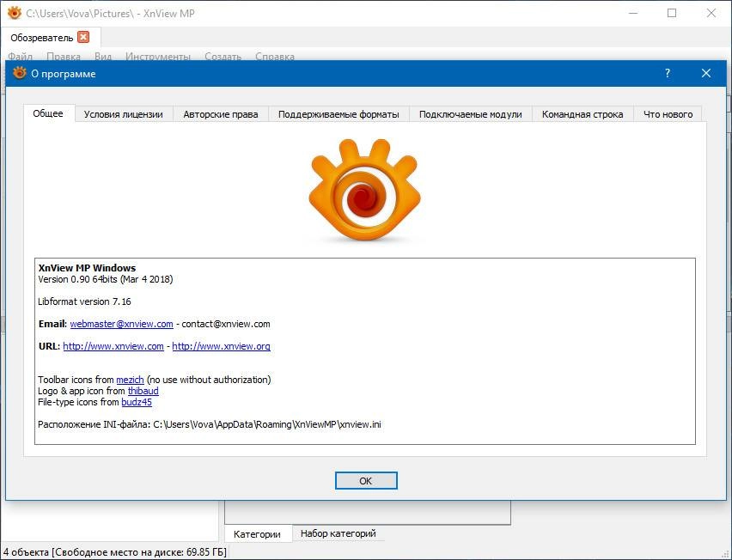Viewport: 732px width, 560px height.
Task: Open the Файл menu in main window
Action: tap(20, 57)
